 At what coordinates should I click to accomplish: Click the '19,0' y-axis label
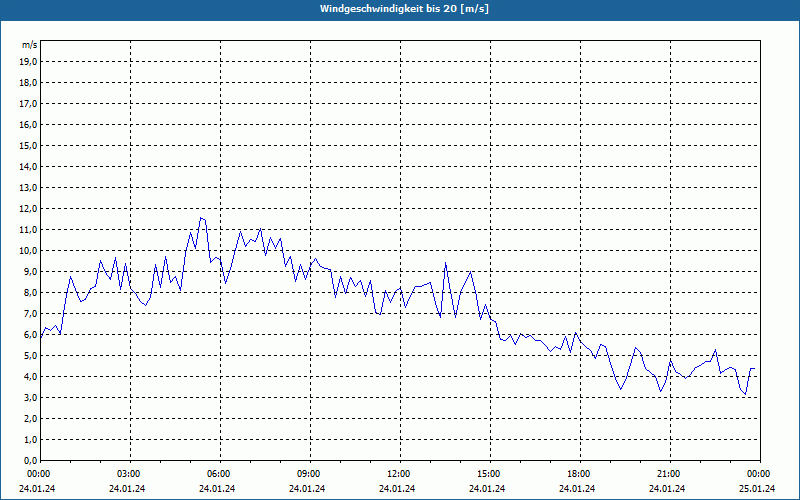coord(28,62)
